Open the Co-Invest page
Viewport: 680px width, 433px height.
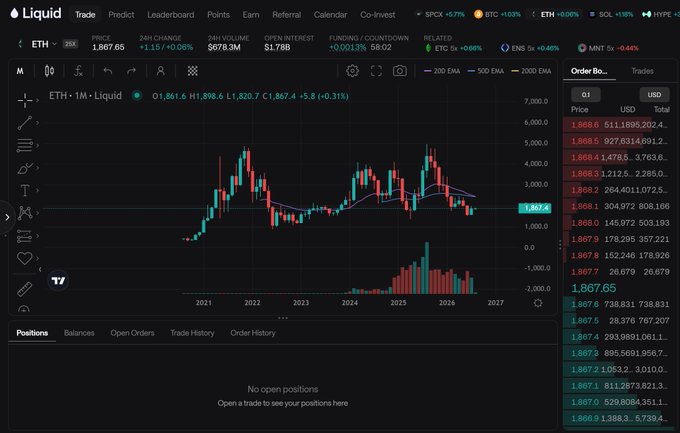pos(377,14)
